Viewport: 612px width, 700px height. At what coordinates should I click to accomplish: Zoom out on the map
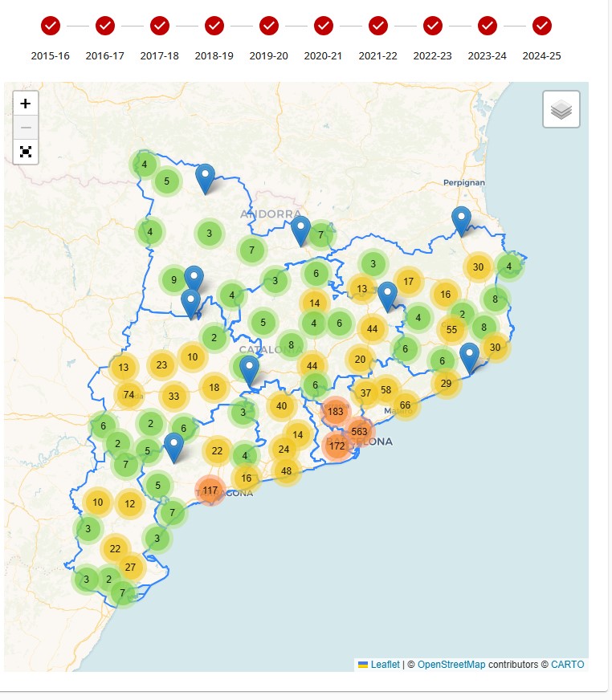[26, 128]
